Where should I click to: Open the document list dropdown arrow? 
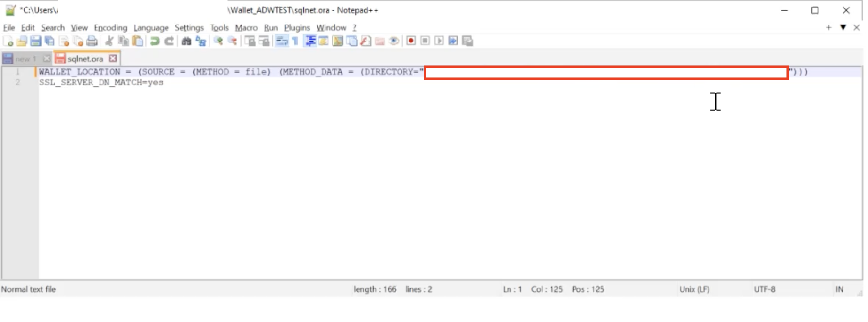tap(843, 27)
